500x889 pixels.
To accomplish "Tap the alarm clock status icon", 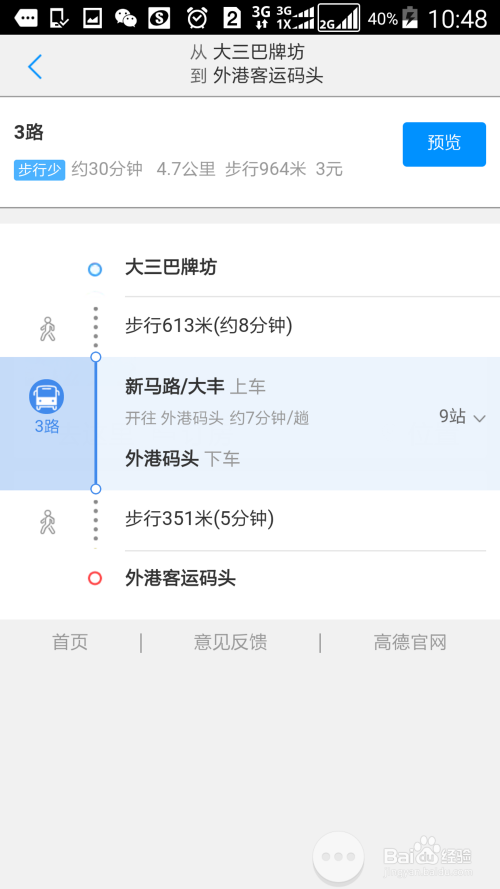I will pyautogui.click(x=197, y=19).
